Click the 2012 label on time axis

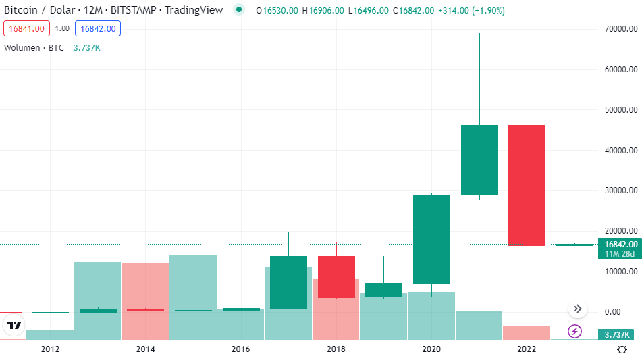click(x=50, y=349)
